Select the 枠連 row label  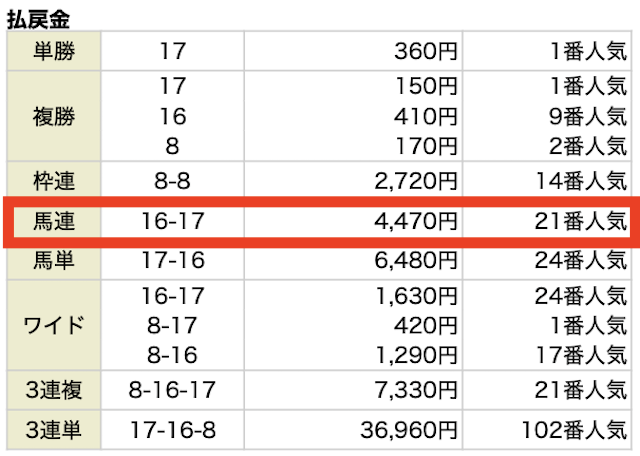click(55, 181)
